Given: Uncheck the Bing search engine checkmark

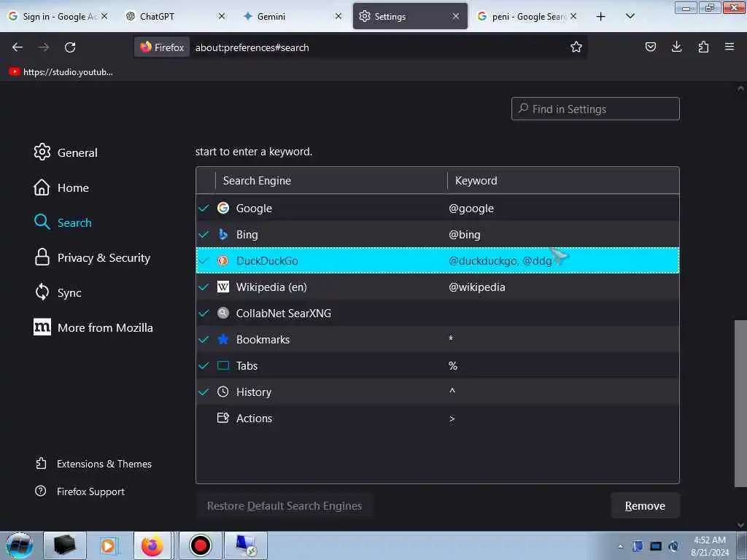Looking at the screenshot, I should pos(204,234).
